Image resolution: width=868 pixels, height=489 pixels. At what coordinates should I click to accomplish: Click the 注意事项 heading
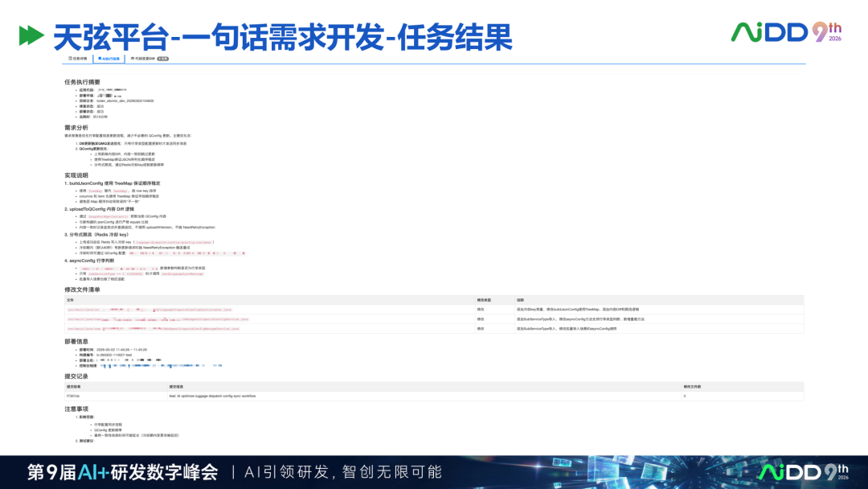pos(76,409)
